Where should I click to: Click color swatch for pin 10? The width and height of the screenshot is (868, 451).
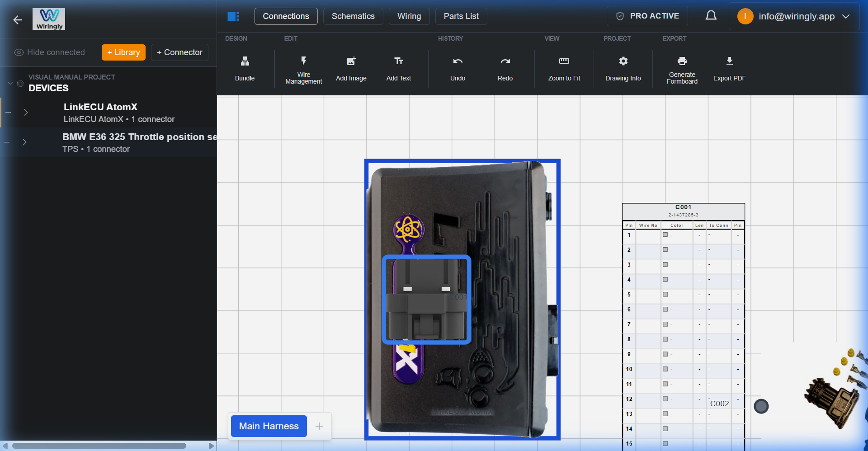665,369
